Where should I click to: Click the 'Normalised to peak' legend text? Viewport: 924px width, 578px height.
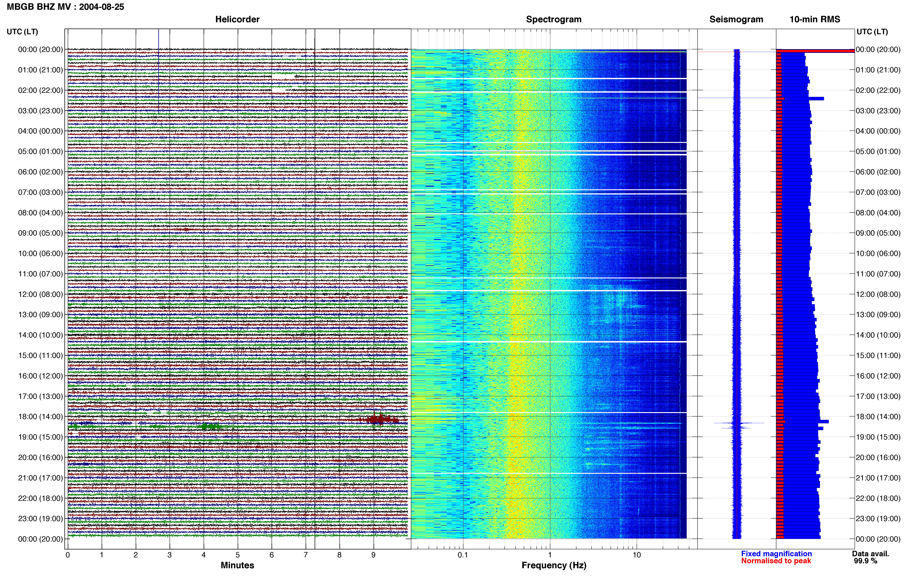tap(776, 561)
